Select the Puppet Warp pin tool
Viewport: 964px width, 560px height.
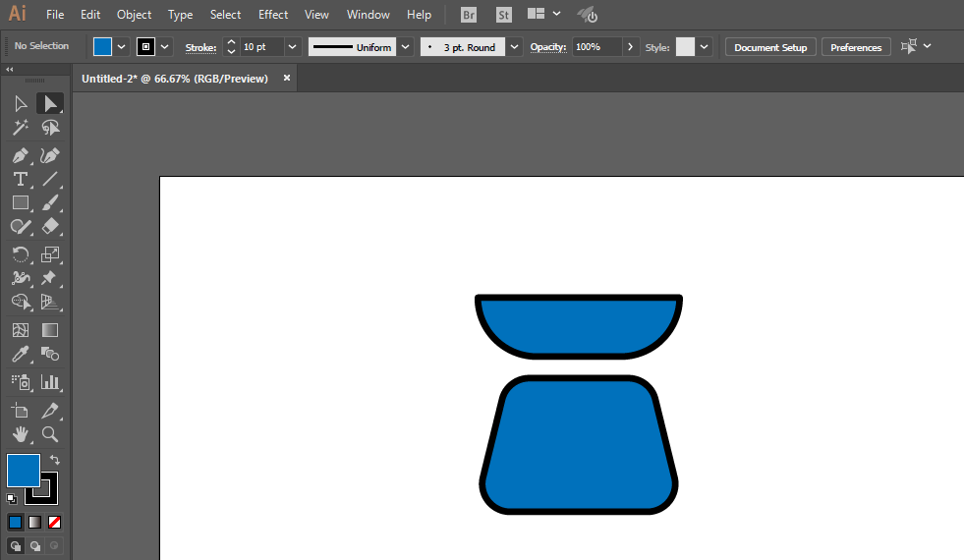tap(50, 278)
